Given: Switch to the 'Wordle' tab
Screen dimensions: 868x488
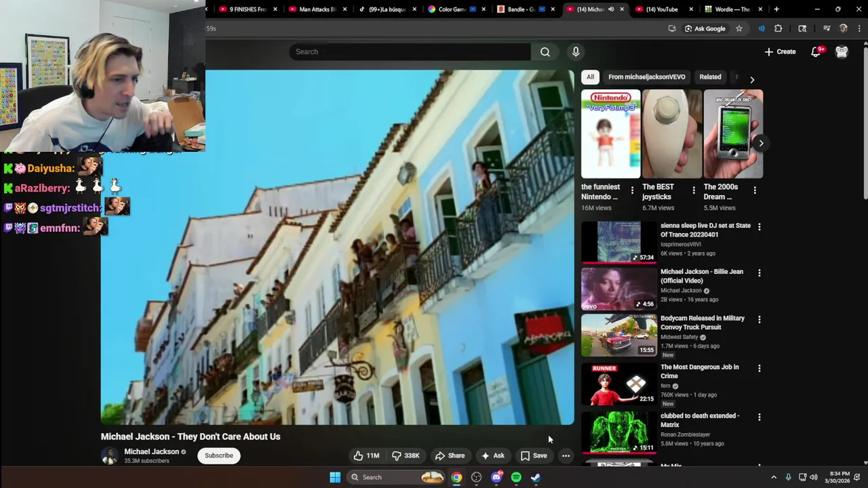Looking at the screenshot, I should click(x=729, y=9).
